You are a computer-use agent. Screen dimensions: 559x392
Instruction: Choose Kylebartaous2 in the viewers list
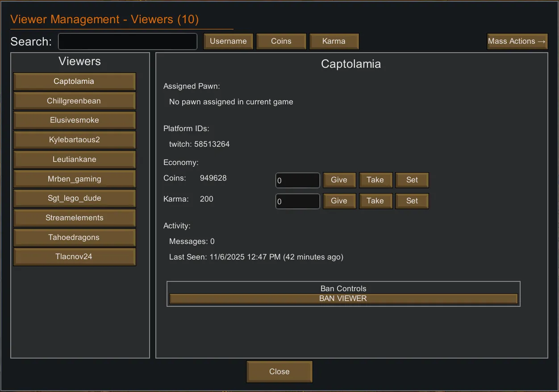(74, 140)
